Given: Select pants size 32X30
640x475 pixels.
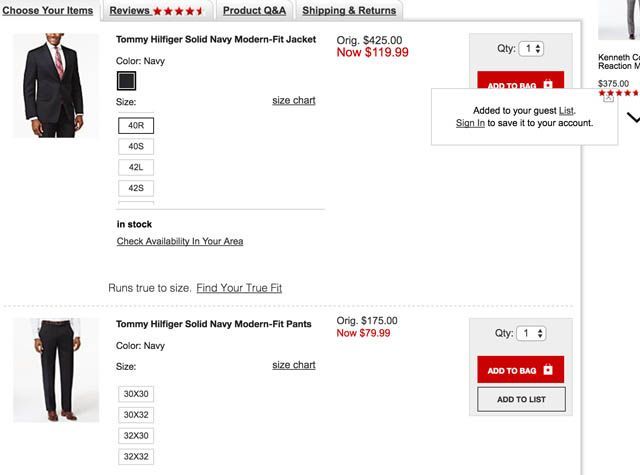Looking at the screenshot, I should [136, 435].
